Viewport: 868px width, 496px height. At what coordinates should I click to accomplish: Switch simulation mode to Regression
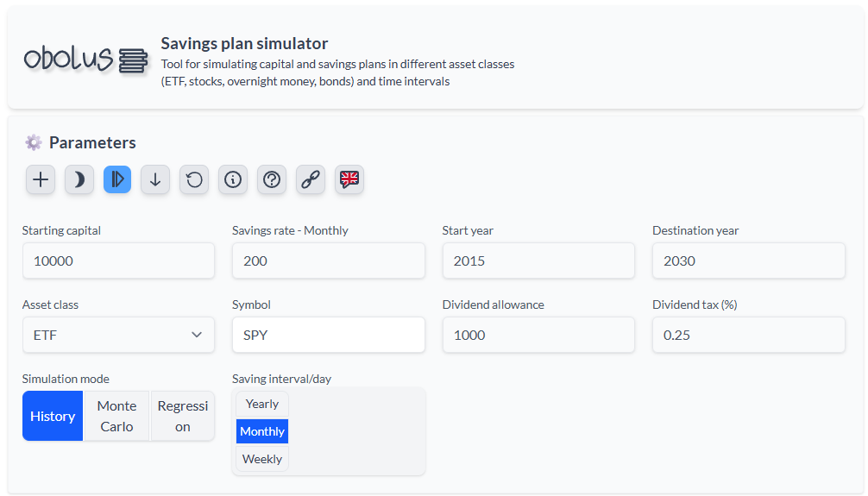click(x=182, y=416)
